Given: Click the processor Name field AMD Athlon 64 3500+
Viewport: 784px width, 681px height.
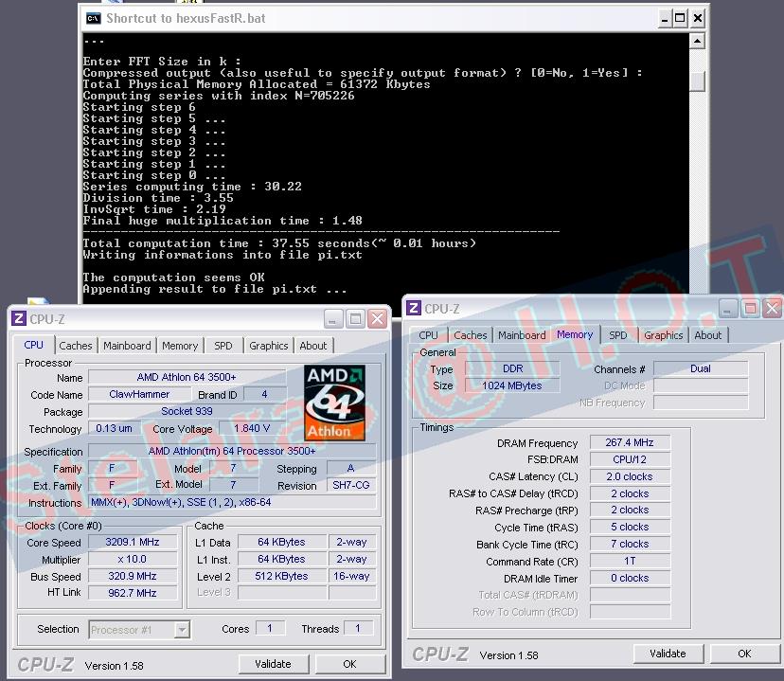Looking at the screenshot, I should [187, 377].
